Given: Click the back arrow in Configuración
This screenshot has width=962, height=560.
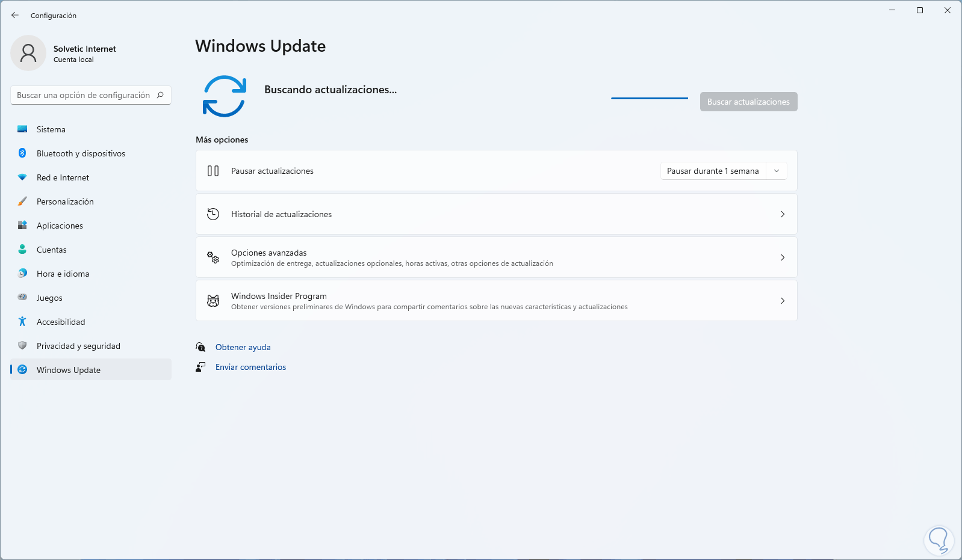Looking at the screenshot, I should [15, 15].
